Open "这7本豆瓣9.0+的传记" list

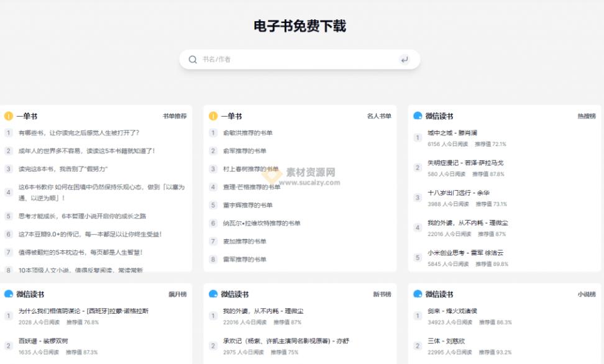click(90, 234)
